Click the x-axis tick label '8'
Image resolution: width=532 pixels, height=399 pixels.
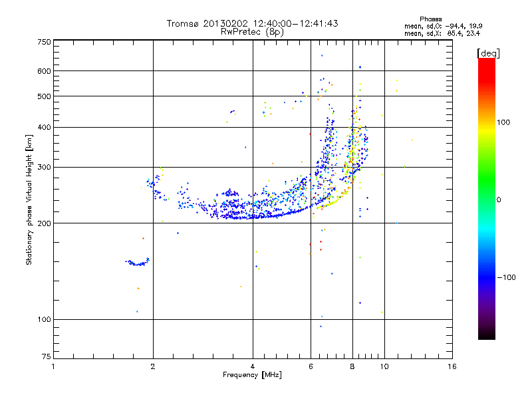click(x=352, y=366)
